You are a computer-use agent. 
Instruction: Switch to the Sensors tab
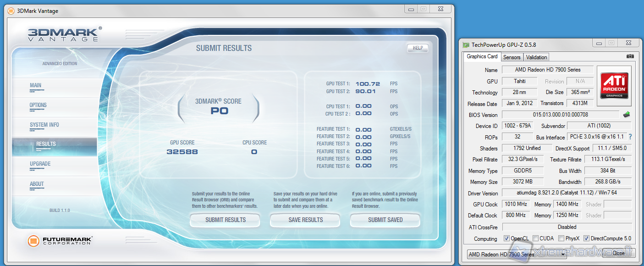coord(512,57)
